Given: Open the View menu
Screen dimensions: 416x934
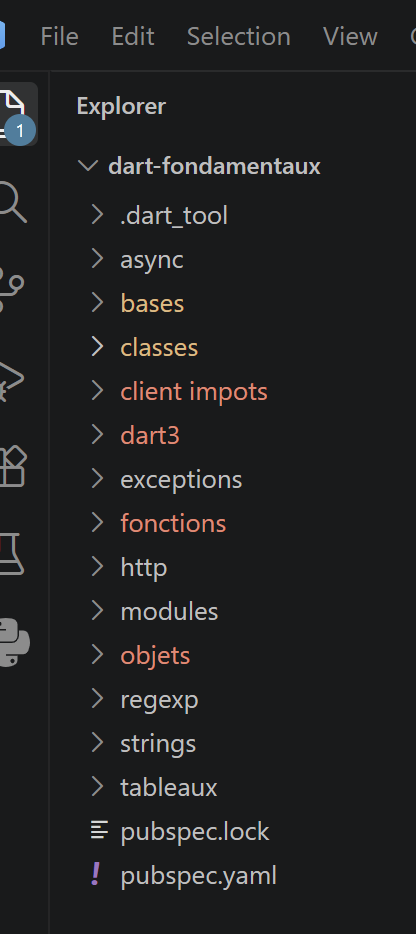Looking at the screenshot, I should [350, 37].
